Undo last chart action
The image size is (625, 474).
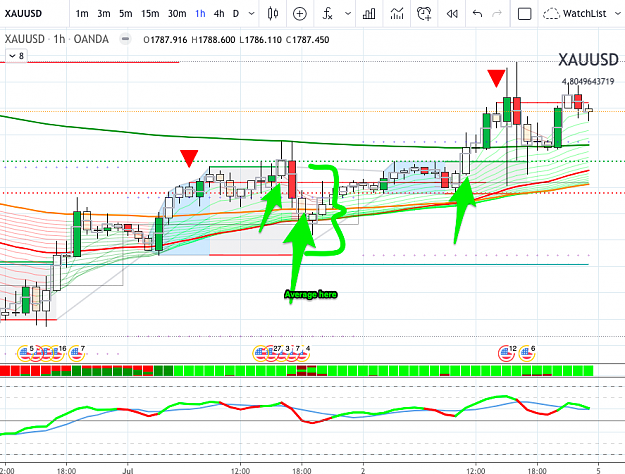coord(477,14)
